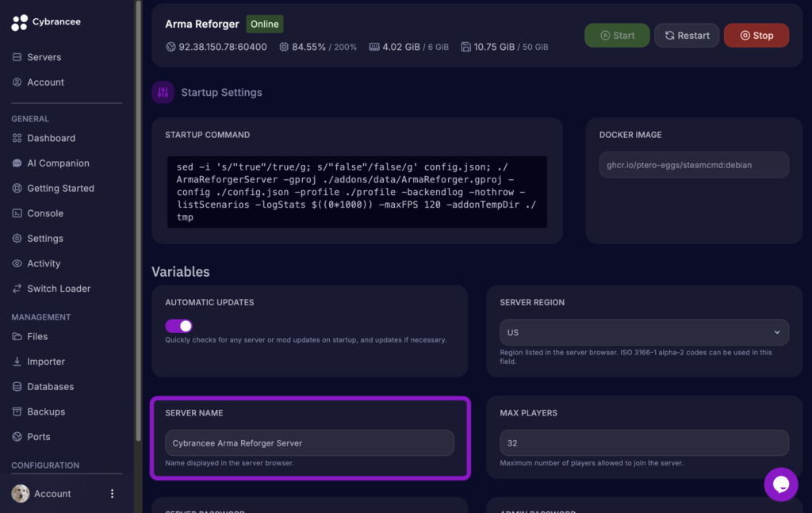The height and width of the screenshot is (513, 812).
Task: Click the server address 92.38.150.78:60400
Action: tap(223, 47)
